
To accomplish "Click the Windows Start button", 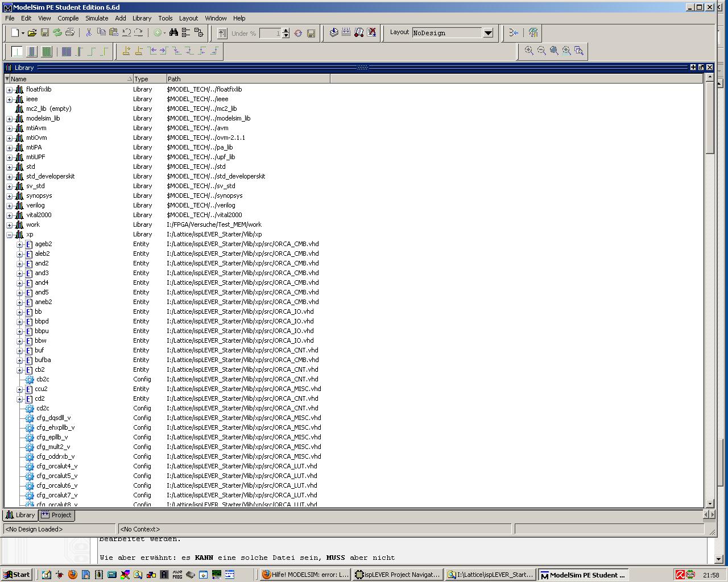I will tap(16, 575).
